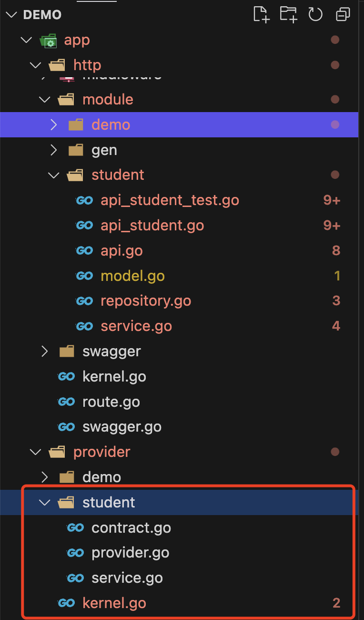Click the New File icon

pos(261,14)
